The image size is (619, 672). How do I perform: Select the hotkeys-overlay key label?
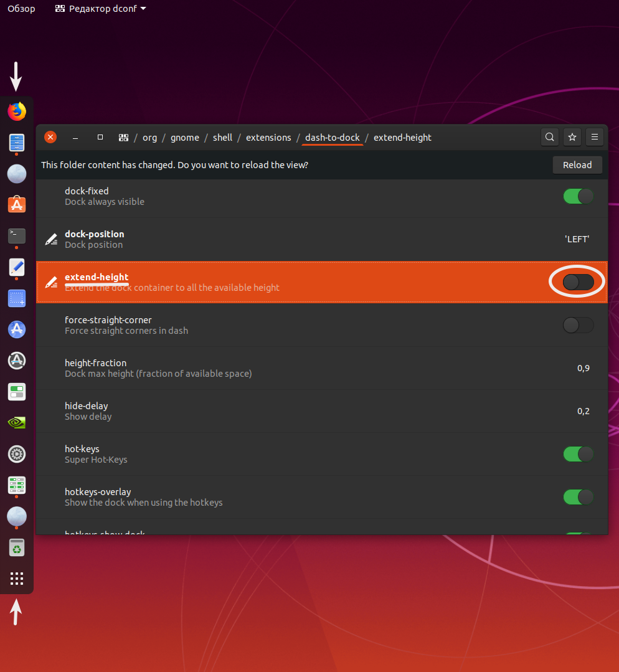[98, 492]
